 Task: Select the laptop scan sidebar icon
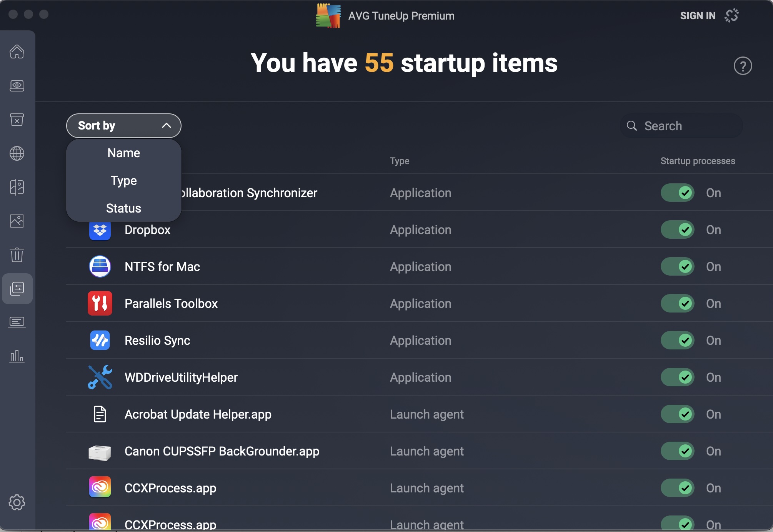tap(17, 86)
